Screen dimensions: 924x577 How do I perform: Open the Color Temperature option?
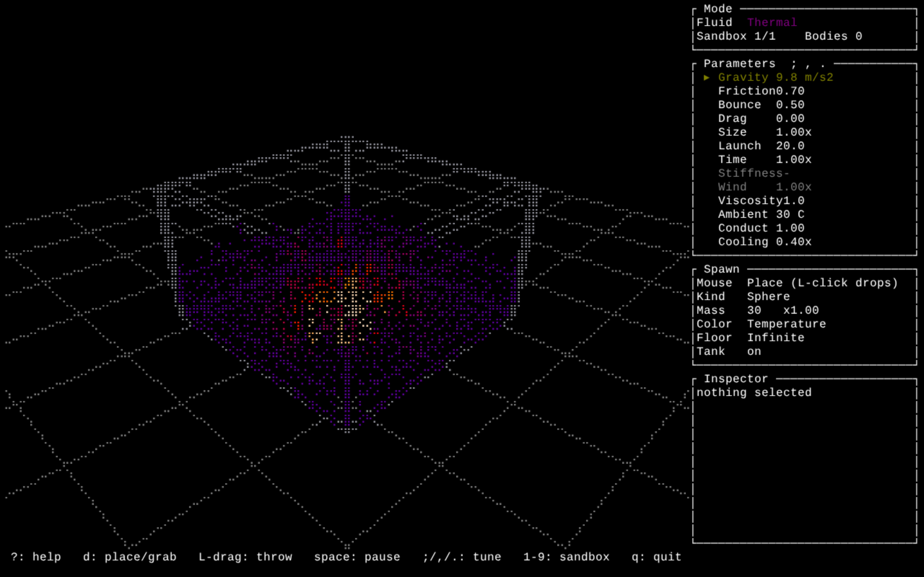pos(761,324)
